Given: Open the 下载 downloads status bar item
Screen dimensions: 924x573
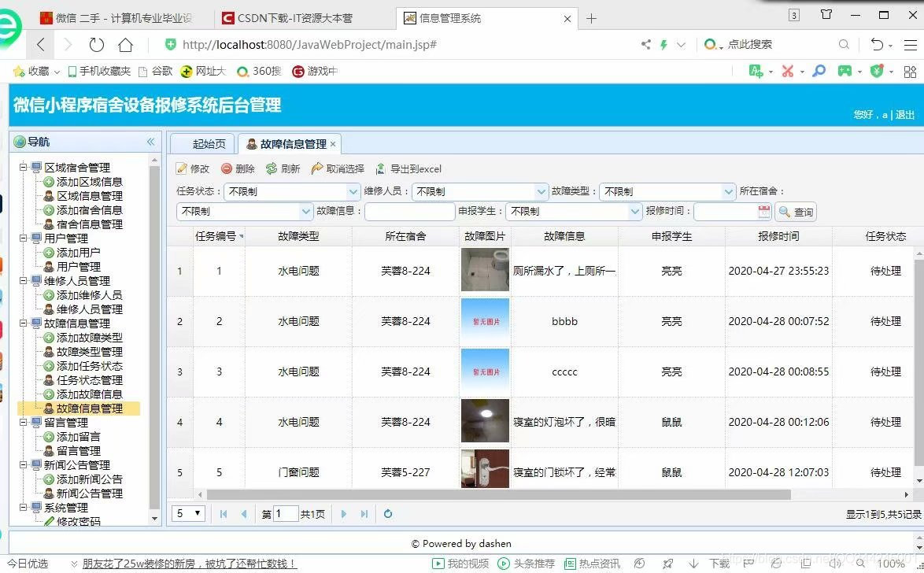Looking at the screenshot, I should [711, 564].
